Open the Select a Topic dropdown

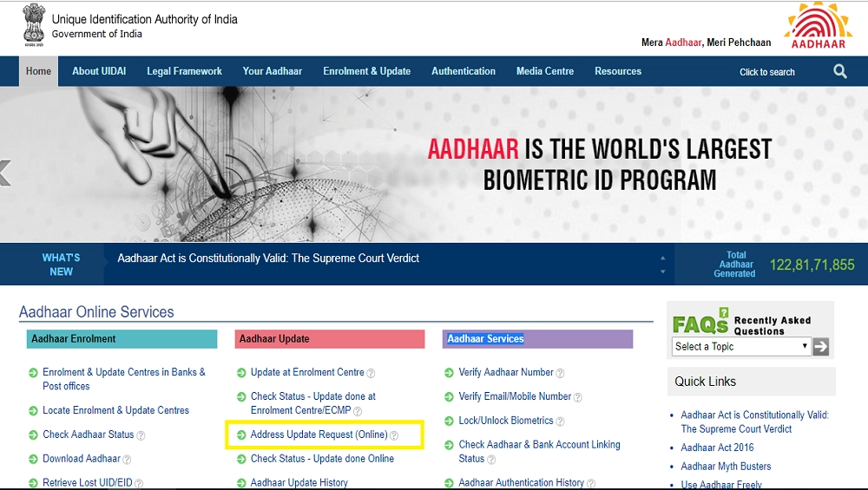point(740,347)
